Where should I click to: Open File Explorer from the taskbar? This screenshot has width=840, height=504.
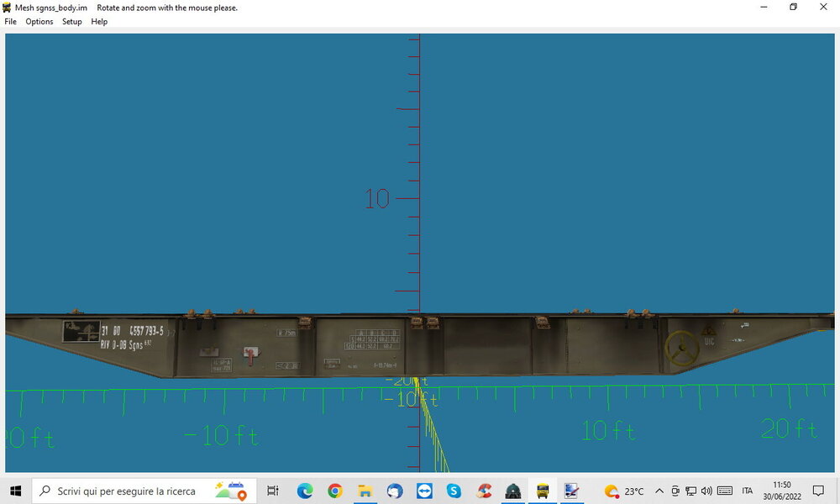(365, 491)
